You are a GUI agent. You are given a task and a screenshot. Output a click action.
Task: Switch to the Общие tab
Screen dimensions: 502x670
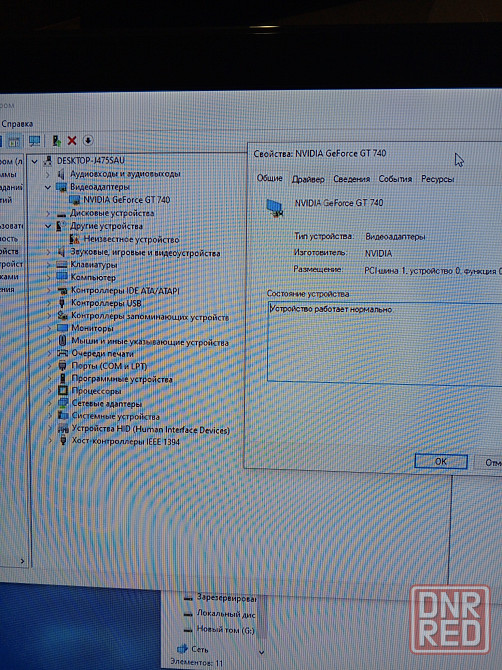pyautogui.click(x=270, y=178)
